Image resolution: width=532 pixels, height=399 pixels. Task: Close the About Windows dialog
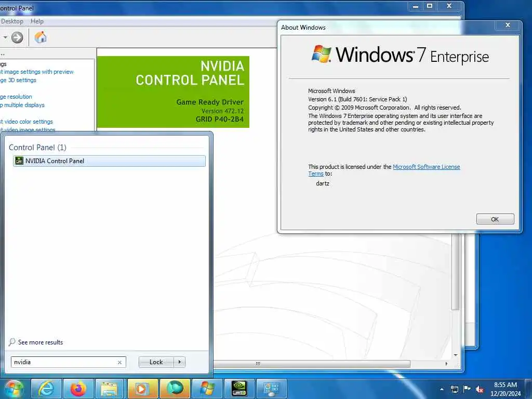coord(508,25)
